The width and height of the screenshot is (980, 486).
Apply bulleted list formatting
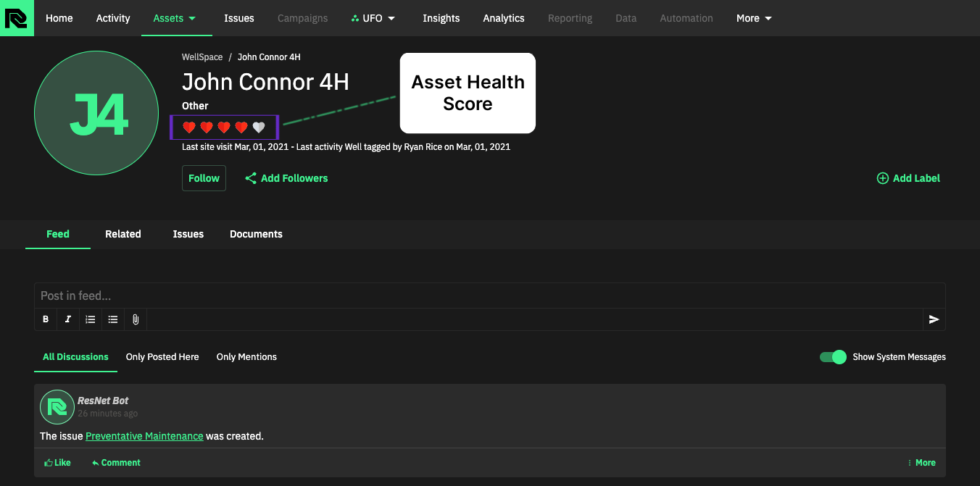tap(112, 319)
